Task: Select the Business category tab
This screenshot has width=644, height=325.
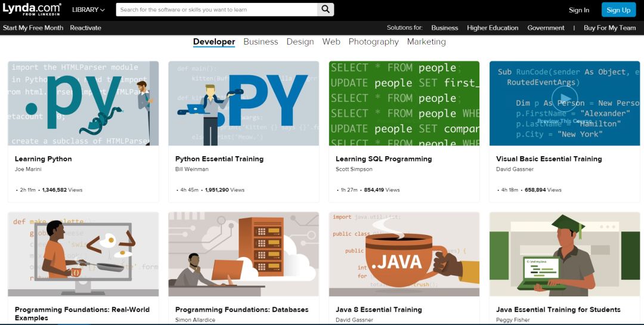Action: 261,42
